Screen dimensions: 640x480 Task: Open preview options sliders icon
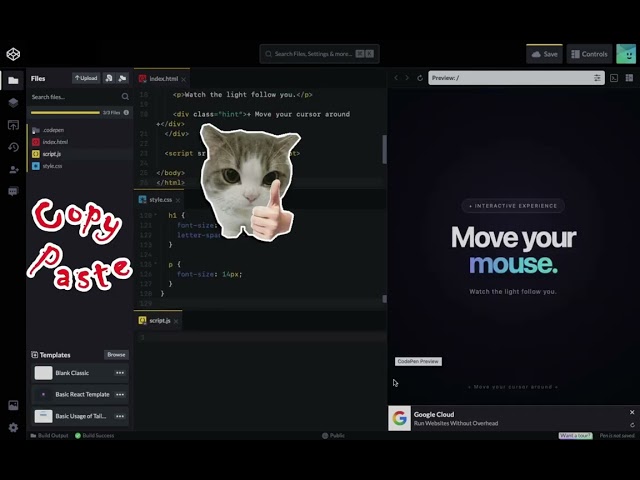click(x=597, y=78)
